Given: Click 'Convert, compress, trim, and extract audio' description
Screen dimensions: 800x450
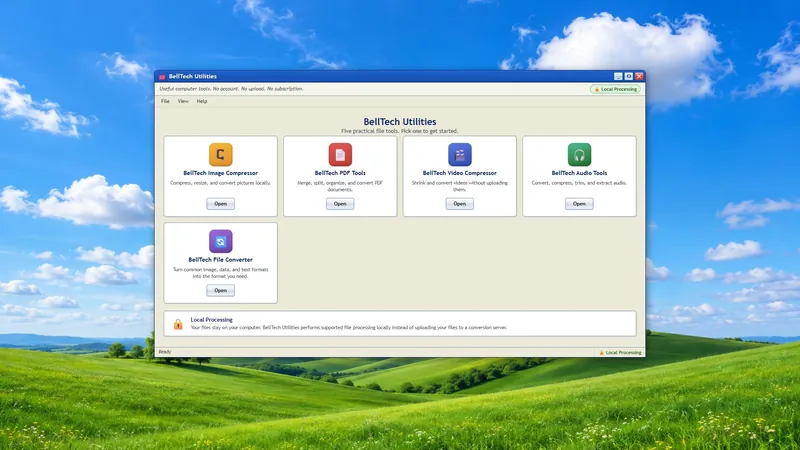Looking at the screenshot, I should [x=579, y=183].
